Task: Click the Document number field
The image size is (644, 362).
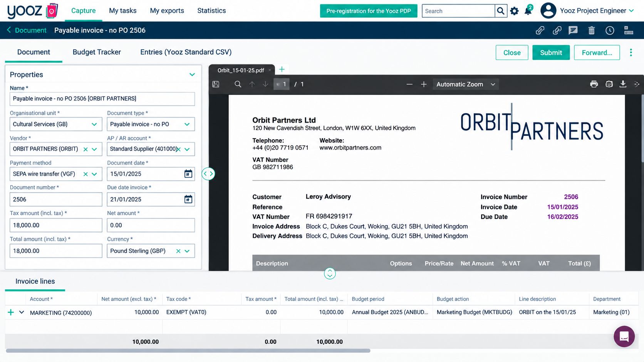Action: [x=56, y=199]
